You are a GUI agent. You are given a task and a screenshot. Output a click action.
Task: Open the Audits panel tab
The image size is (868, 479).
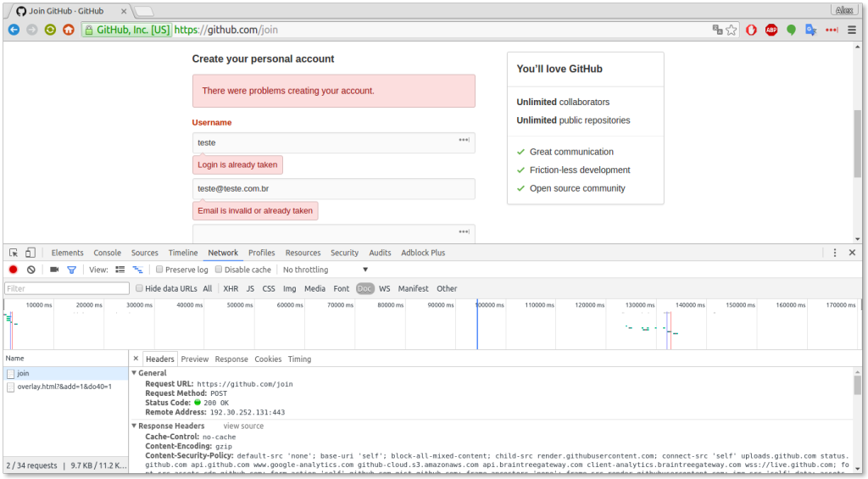pos(381,253)
